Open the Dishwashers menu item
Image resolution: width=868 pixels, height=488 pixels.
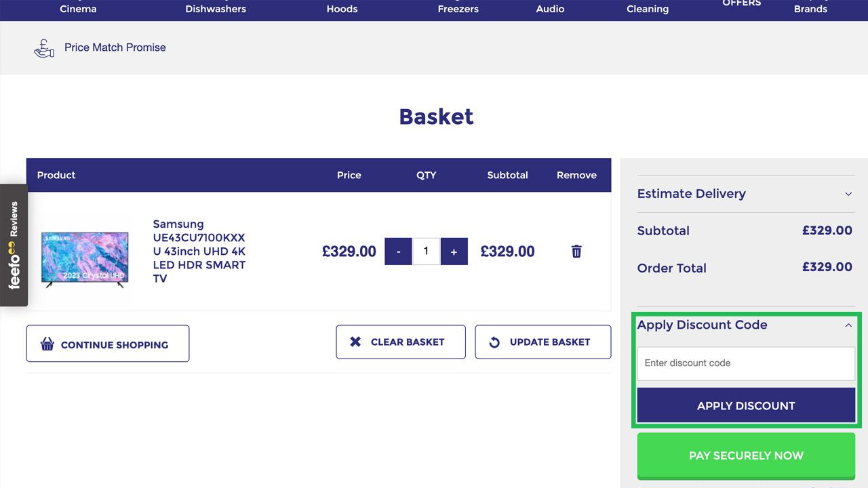click(216, 9)
